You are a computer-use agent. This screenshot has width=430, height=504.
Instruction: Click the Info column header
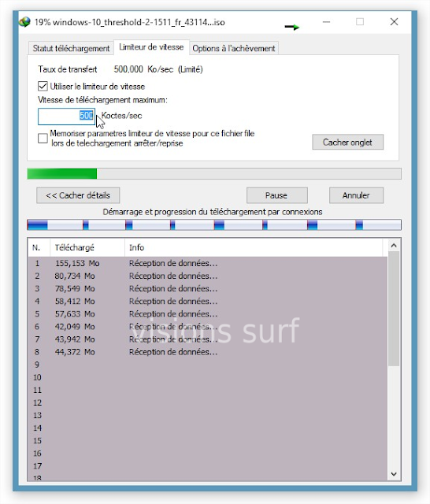pos(254,247)
